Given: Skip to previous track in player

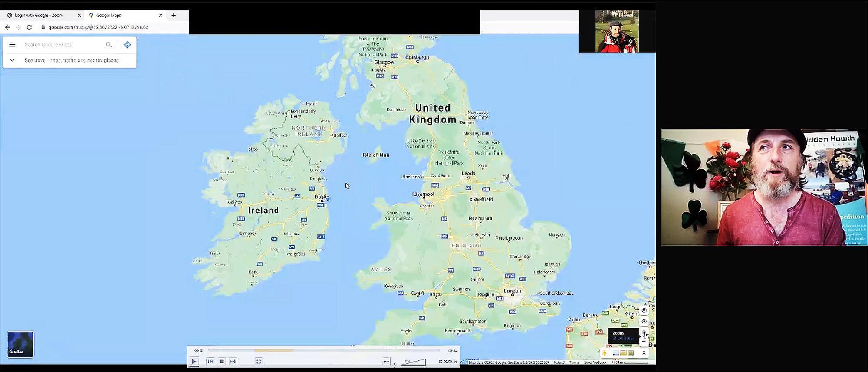Looking at the screenshot, I should 210,361.
